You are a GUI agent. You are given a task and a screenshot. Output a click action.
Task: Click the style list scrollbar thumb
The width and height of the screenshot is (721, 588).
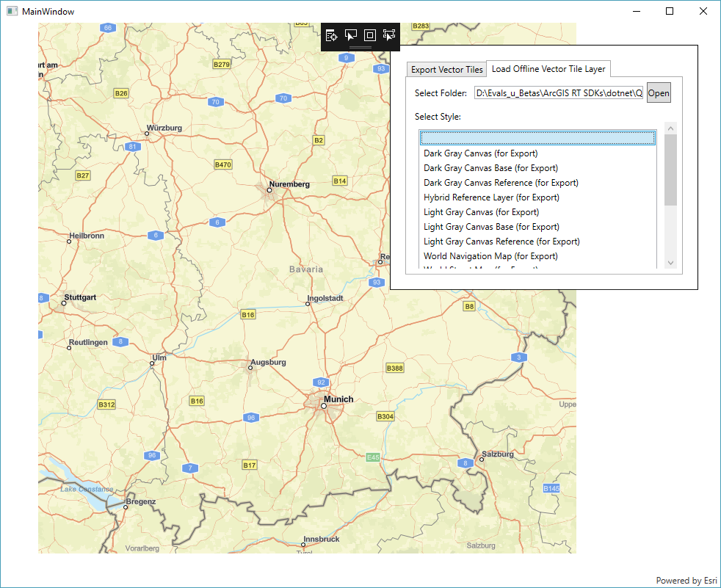pyautogui.click(x=670, y=170)
